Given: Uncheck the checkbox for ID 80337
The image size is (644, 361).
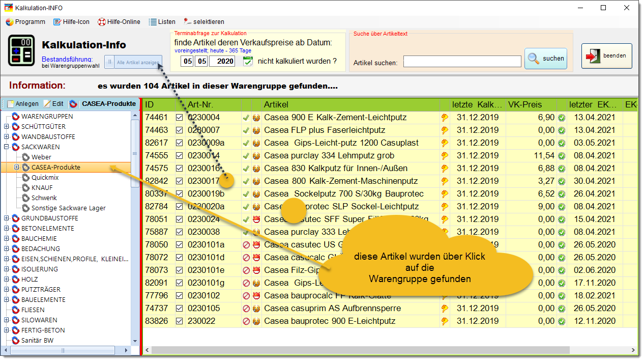Looking at the screenshot, I should pyautogui.click(x=179, y=194).
